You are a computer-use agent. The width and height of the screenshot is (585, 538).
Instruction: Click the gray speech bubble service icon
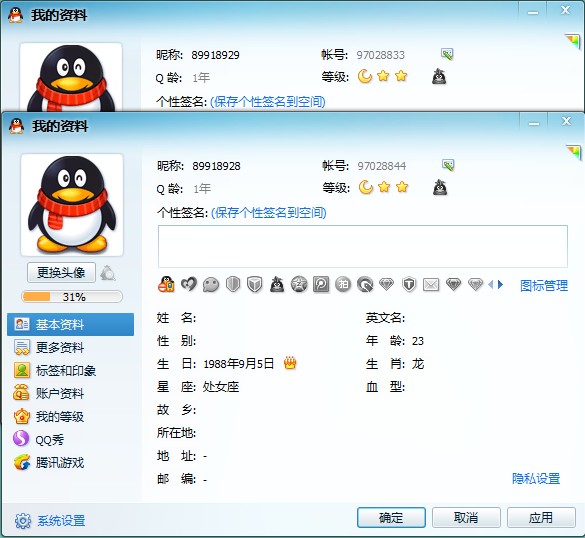click(211, 285)
